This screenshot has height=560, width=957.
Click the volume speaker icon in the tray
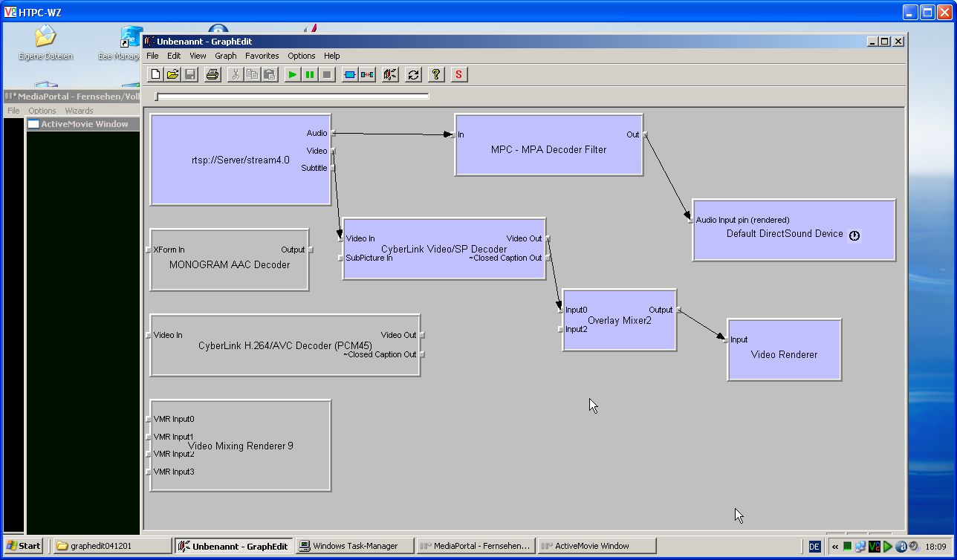tap(914, 547)
